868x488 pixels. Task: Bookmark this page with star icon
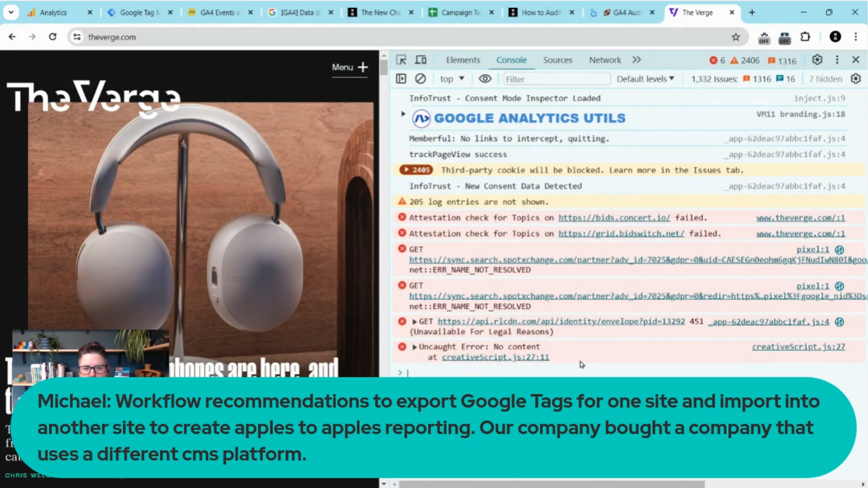tap(736, 37)
